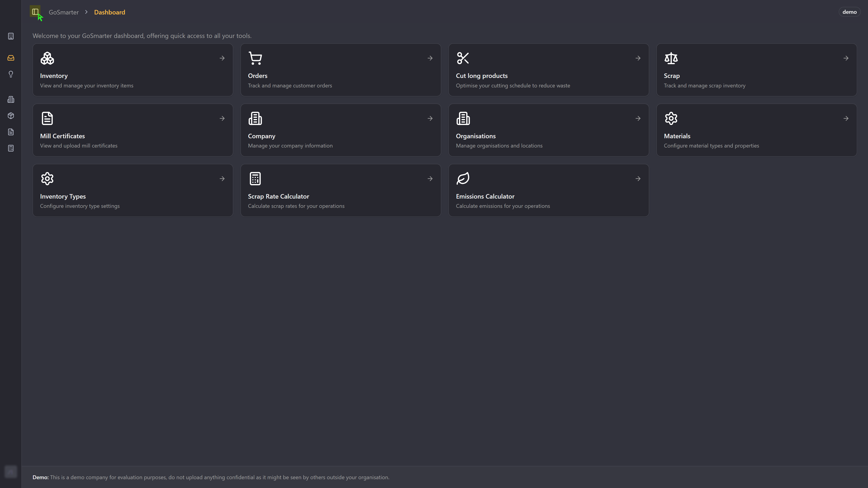
Task: Go to Organisations card title
Action: tap(475, 136)
